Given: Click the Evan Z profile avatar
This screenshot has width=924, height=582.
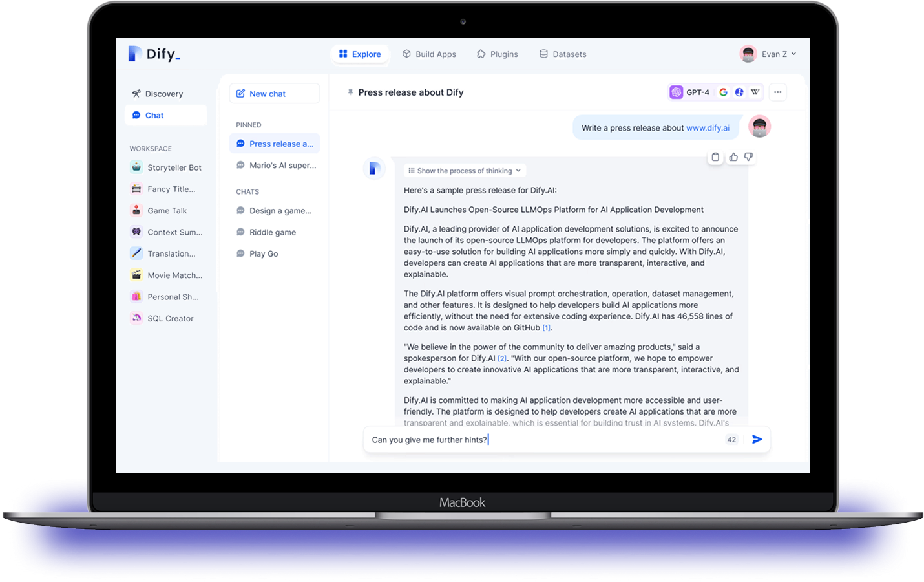Looking at the screenshot, I should pyautogui.click(x=748, y=54).
